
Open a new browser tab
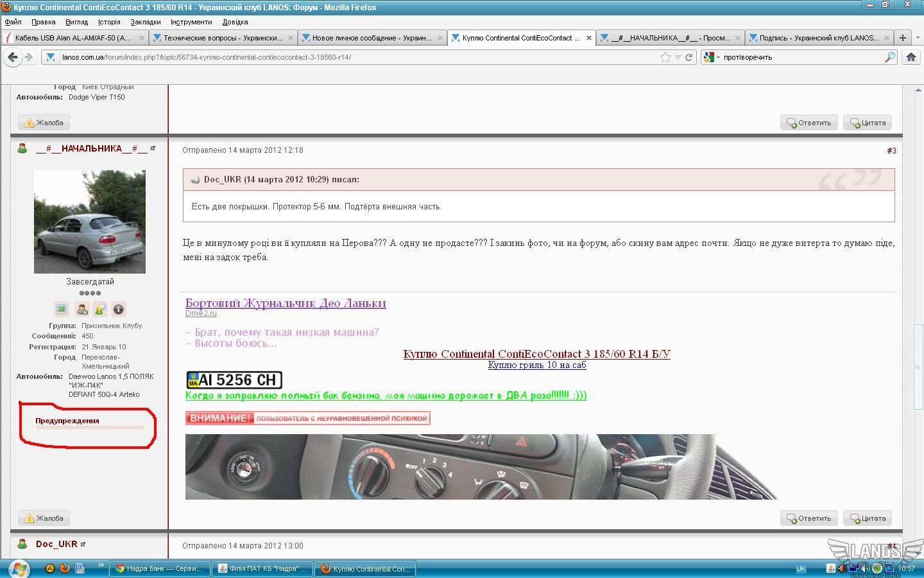[902, 38]
